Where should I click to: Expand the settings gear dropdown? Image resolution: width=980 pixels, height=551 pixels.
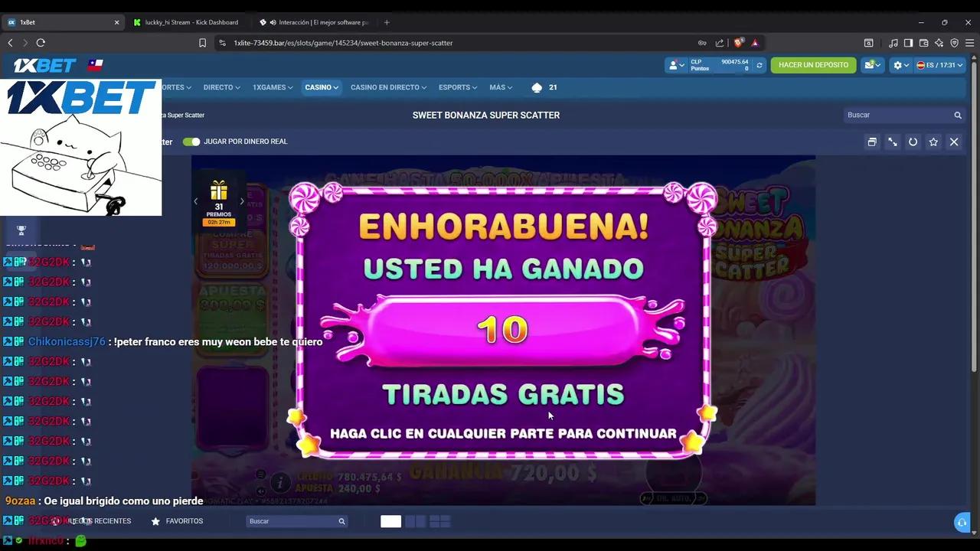click(x=902, y=65)
